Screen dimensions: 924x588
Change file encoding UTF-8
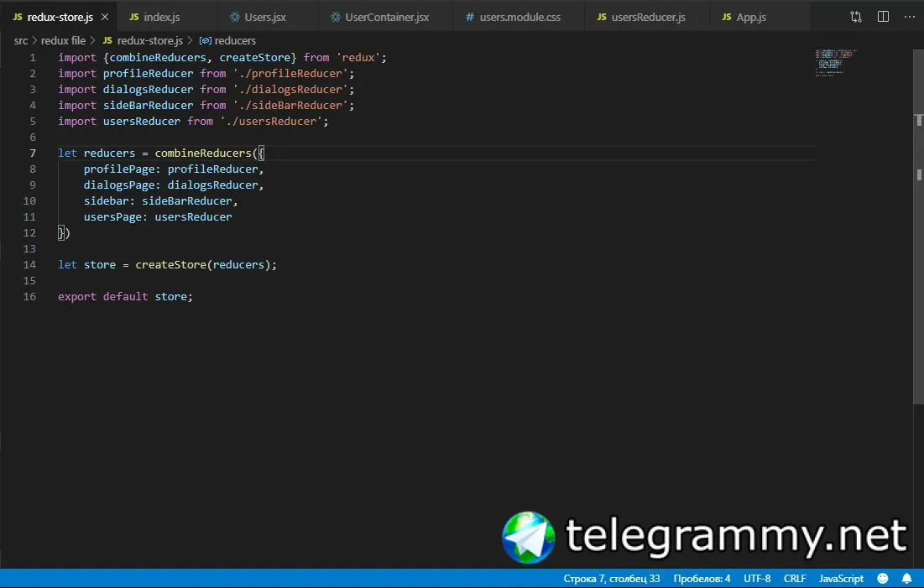[x=757, y=579]
